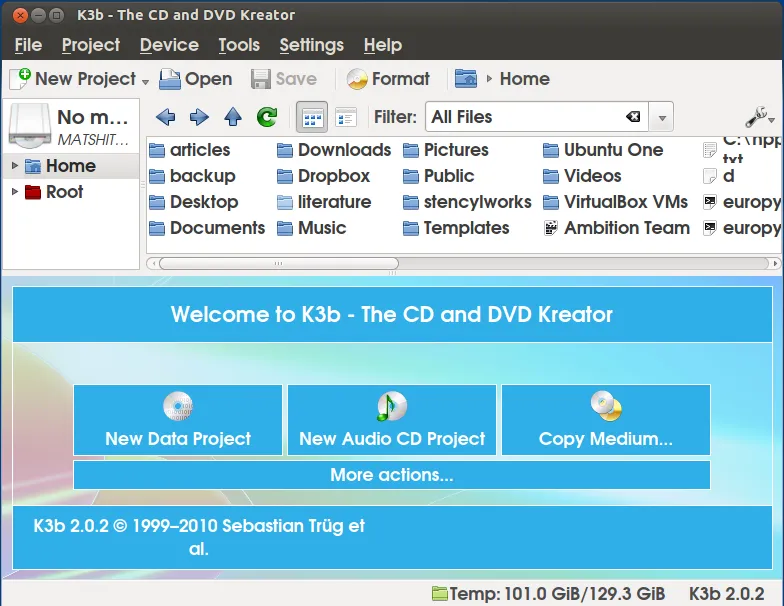Switch to detailed list view mode
The width and height of the screenshot is (784, 606).
[346, 117]
